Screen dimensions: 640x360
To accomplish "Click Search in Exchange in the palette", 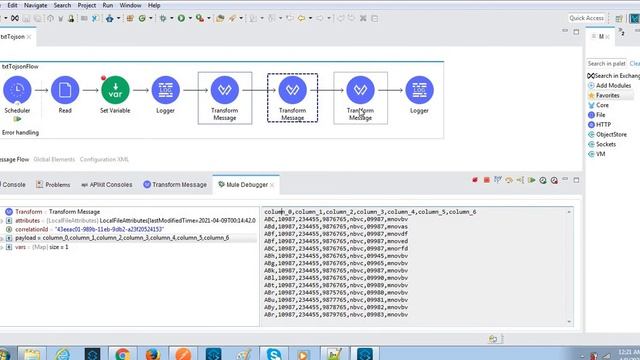I will click(613, 76).
